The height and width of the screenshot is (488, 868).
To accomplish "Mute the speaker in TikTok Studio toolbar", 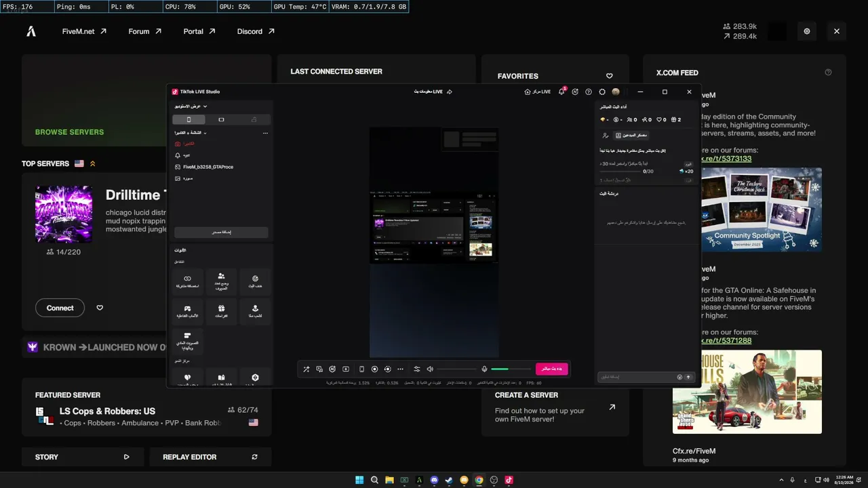I will [430, 369].
